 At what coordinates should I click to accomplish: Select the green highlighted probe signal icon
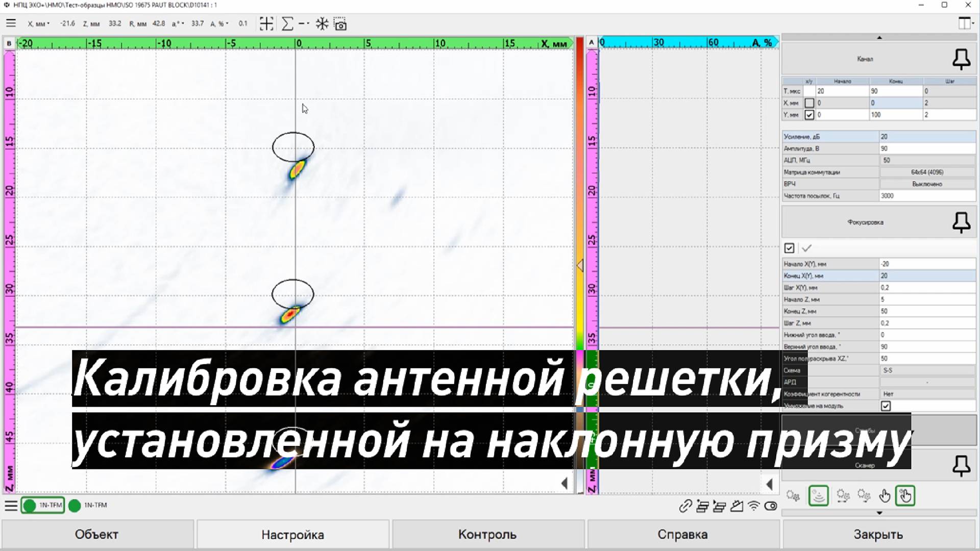click(x=818, y=495)
